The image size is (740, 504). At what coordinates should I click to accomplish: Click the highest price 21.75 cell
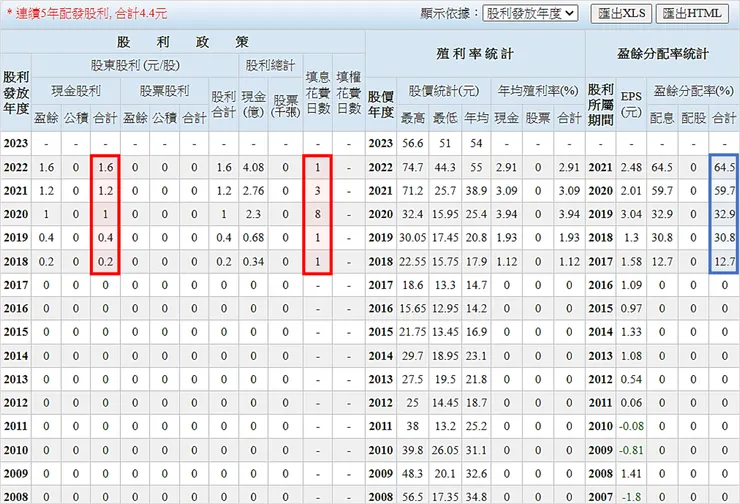point(412,332)
